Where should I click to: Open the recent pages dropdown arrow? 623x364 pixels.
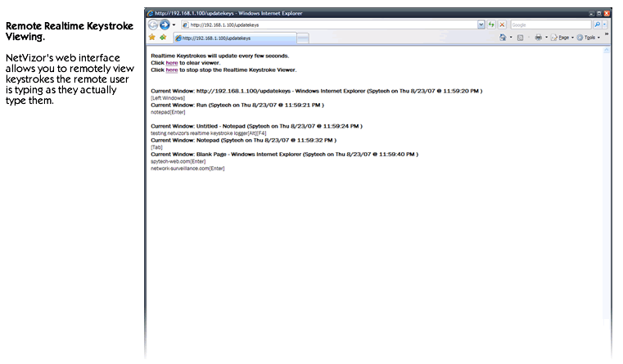[x=174, y=25]
